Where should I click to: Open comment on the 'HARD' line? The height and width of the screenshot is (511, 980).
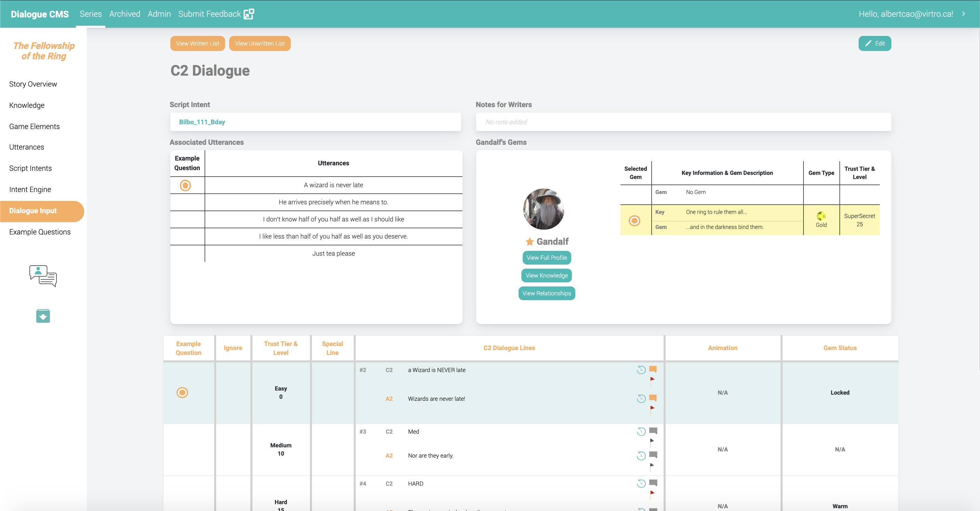(x=653, y=483)
